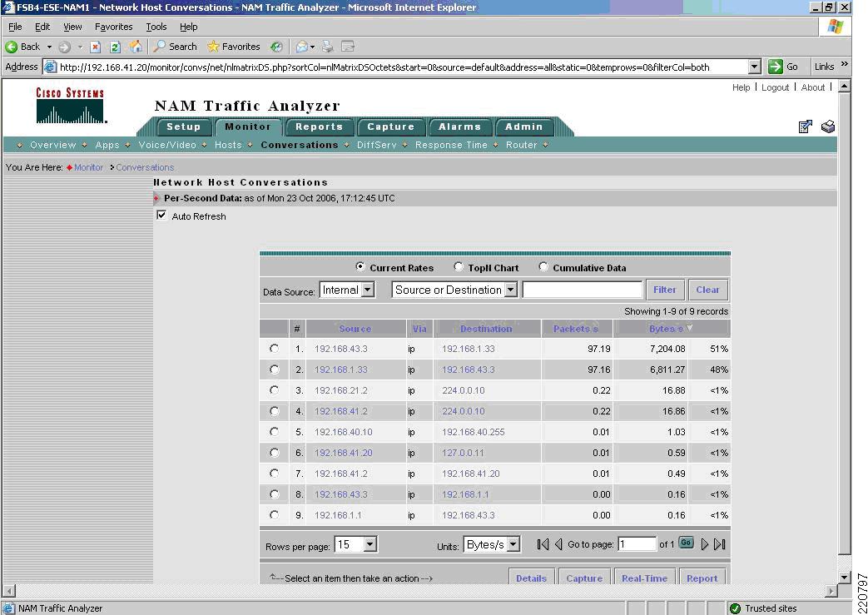Click the Logout link
The width and height of the screenshot is (868, 615).
point(775,87)
